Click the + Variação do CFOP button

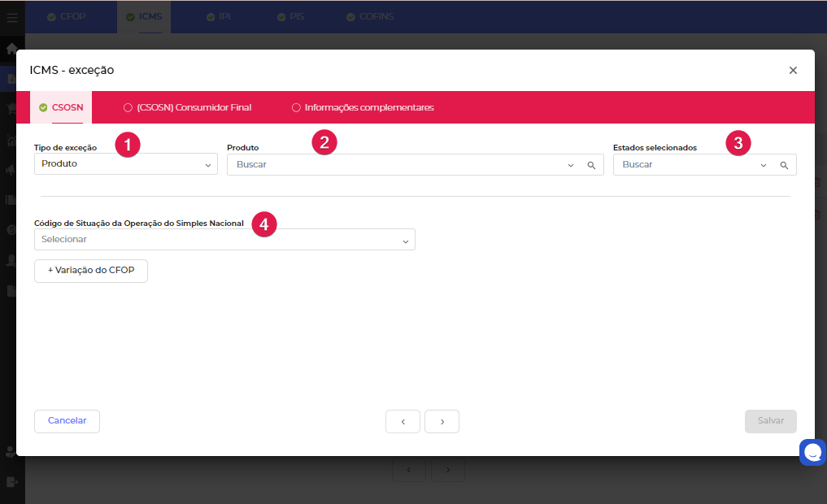pos(91,271)
